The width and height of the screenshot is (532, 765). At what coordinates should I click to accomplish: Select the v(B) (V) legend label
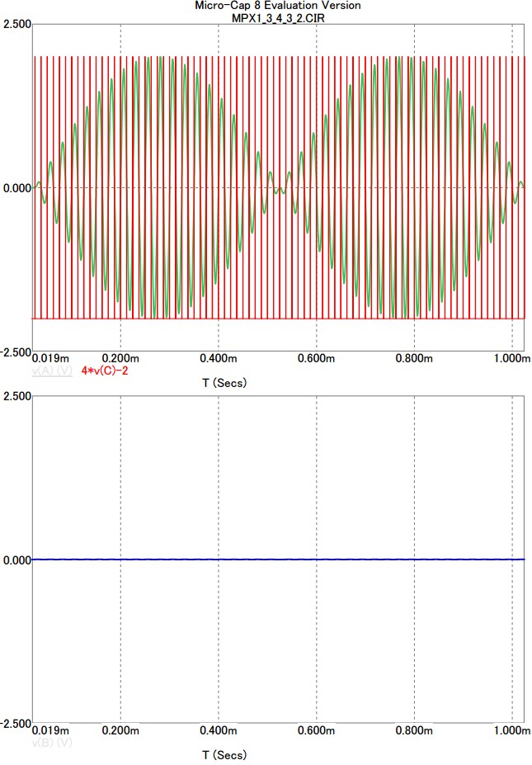54,743
